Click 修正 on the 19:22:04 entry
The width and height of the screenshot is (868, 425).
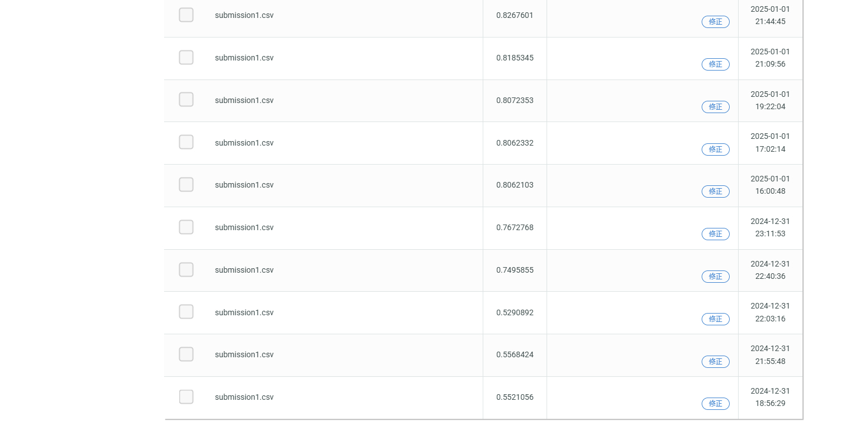715,107
